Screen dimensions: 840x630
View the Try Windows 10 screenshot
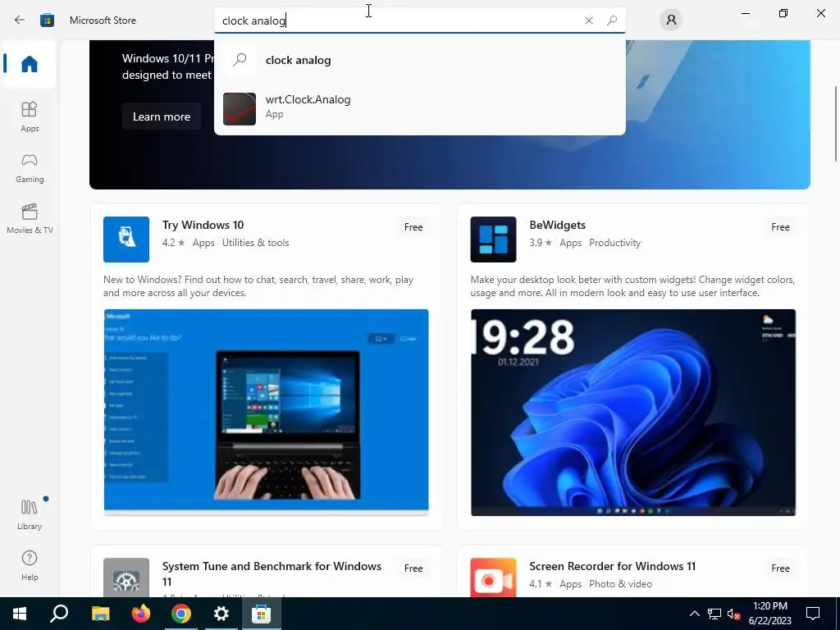click(267, 412)
